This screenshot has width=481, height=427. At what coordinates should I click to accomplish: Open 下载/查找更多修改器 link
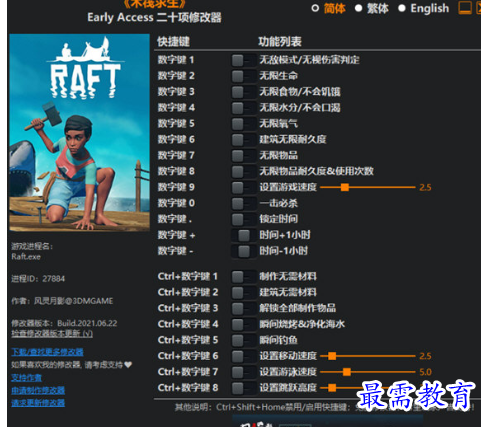pyautogui.click(x=47, y=352)
